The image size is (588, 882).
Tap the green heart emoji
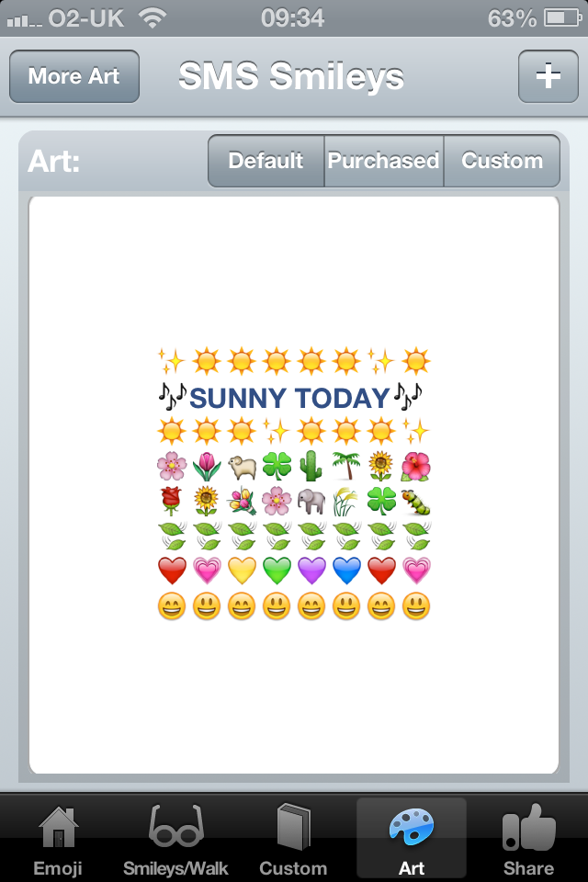pos(277,571)
